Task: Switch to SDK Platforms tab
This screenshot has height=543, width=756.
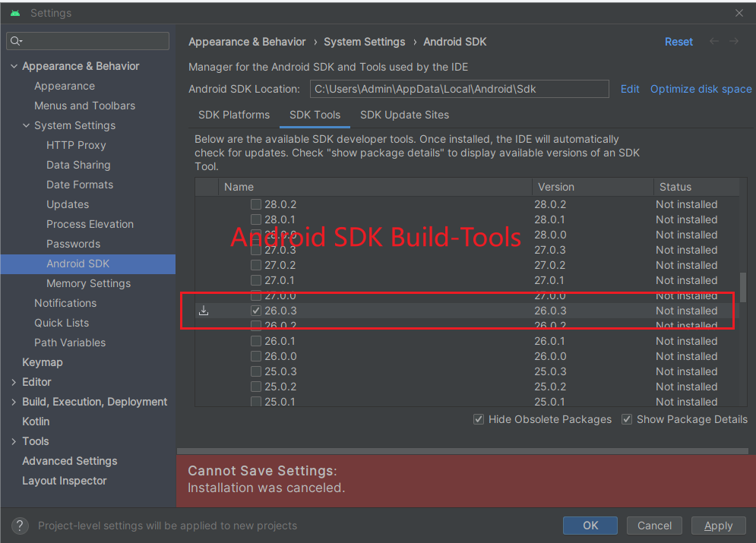Action: [x=234, y=115]
